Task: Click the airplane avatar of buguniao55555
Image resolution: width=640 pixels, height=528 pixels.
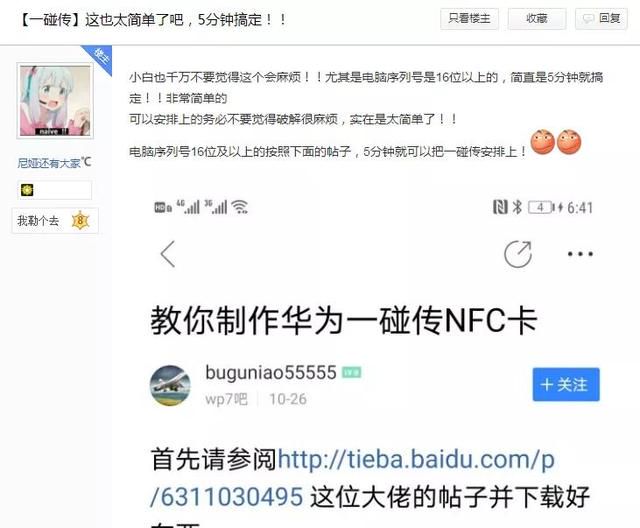Action: (170, 385)
